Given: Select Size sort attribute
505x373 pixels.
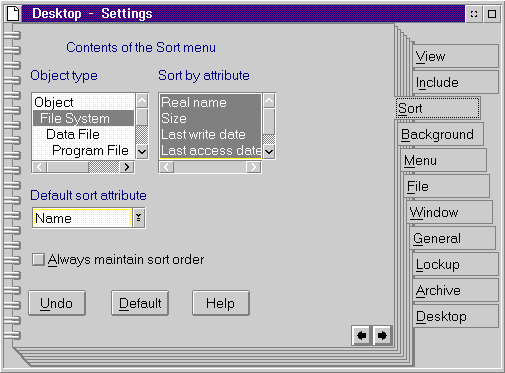Looking at the screenshot, I should pos(210,118).
